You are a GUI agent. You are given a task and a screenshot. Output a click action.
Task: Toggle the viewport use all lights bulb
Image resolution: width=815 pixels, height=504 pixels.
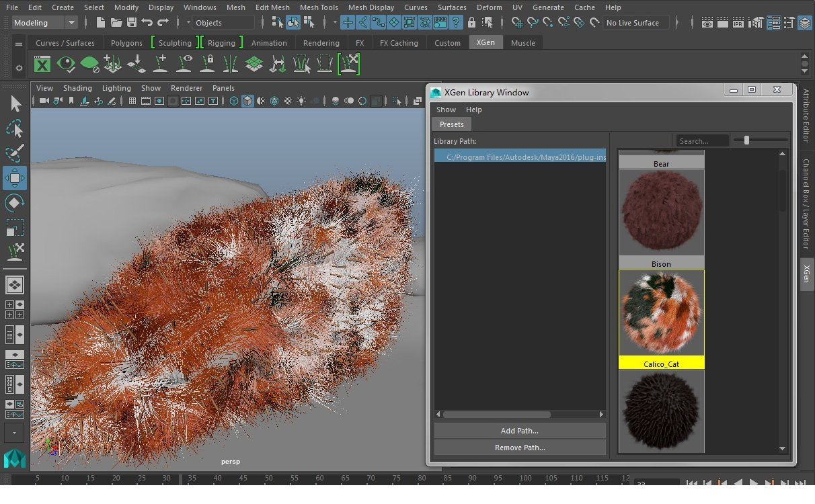pyautogui.click(x=301, y=101)
